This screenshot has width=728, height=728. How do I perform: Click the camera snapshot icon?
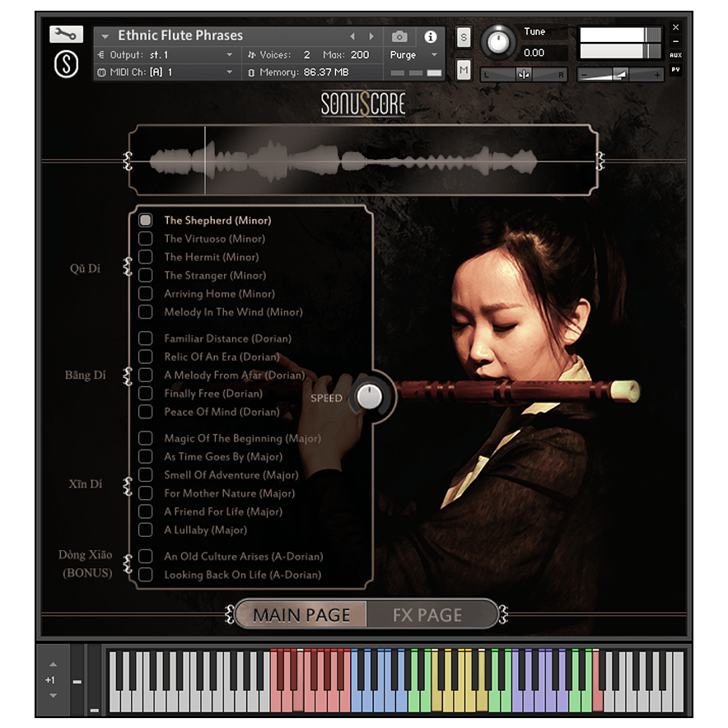point(399,36)
